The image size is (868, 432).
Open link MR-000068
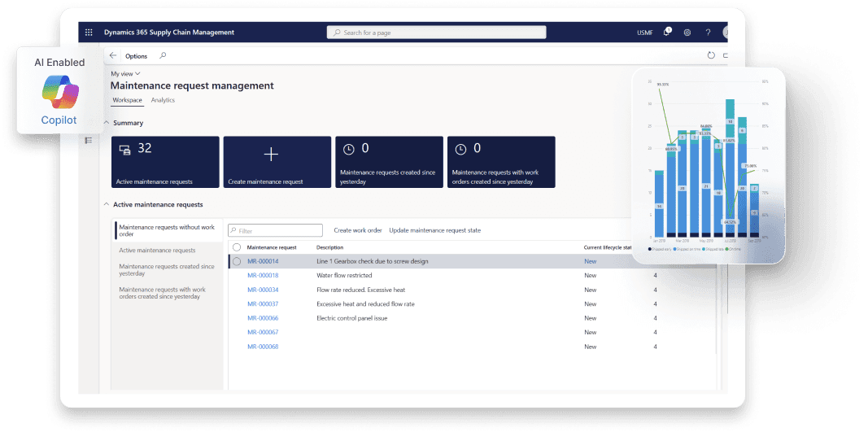tap(263, 347)
